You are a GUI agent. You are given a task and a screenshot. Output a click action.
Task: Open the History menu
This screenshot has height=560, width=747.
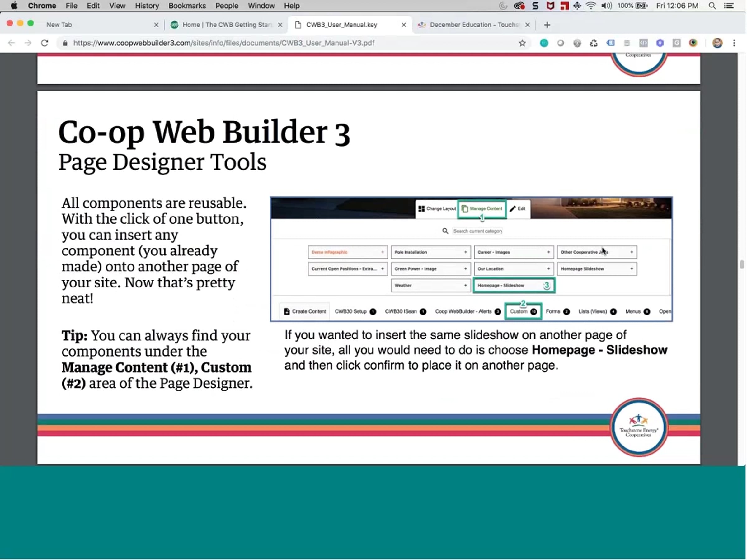[147, 6]
